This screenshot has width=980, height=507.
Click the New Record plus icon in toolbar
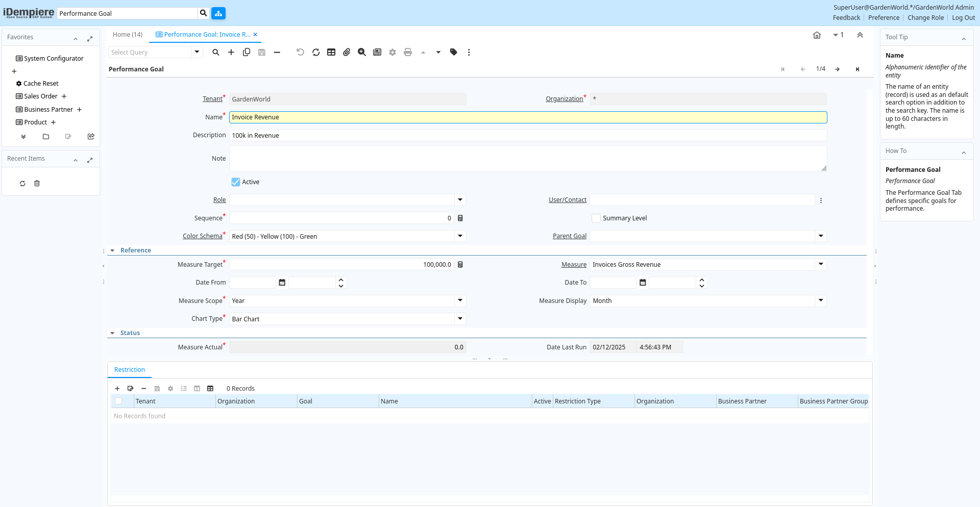pyautogui.click(x=231, y=53)
